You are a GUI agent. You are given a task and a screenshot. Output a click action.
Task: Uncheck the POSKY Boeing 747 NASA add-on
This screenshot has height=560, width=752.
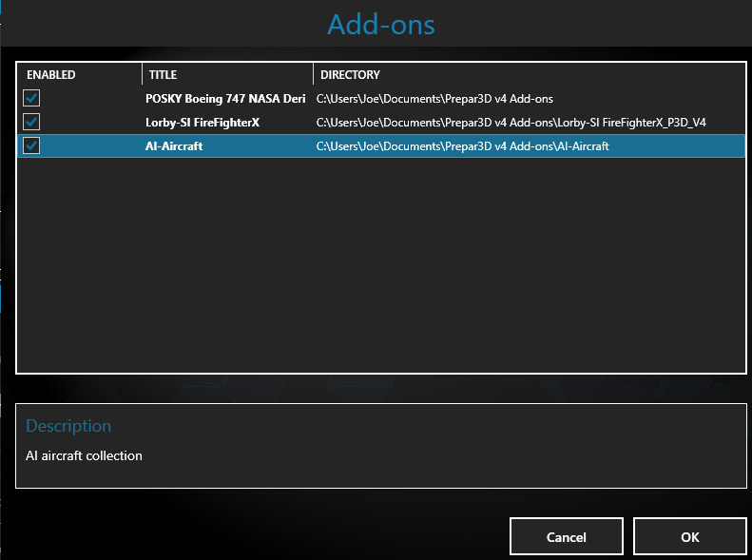31,98
